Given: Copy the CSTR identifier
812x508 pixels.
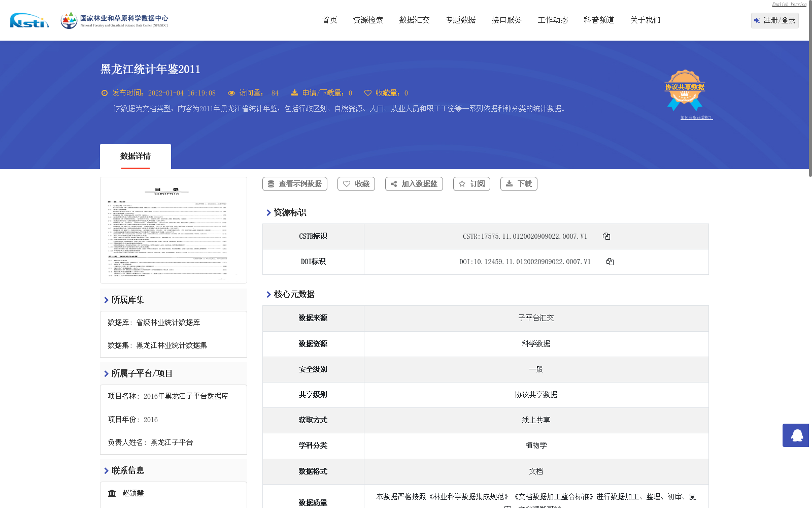Looking at the screenshot, I should (606, 236).
